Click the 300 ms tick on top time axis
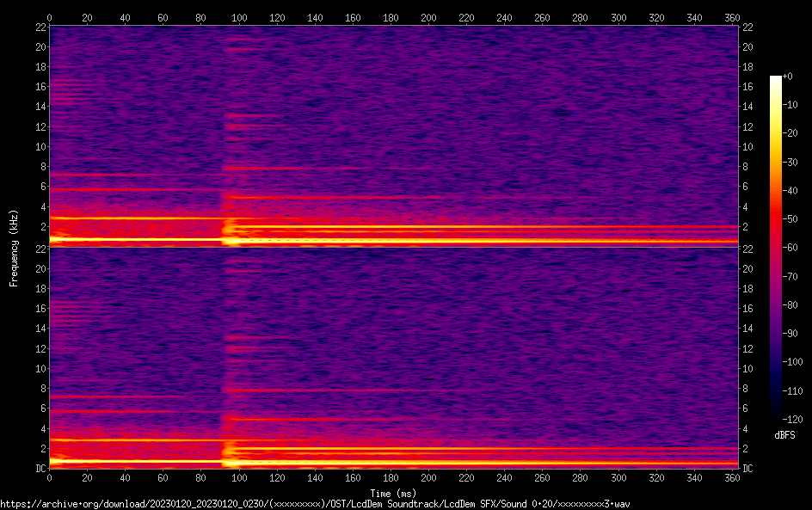This screenshot has width=812, height=510. (618, 16)
